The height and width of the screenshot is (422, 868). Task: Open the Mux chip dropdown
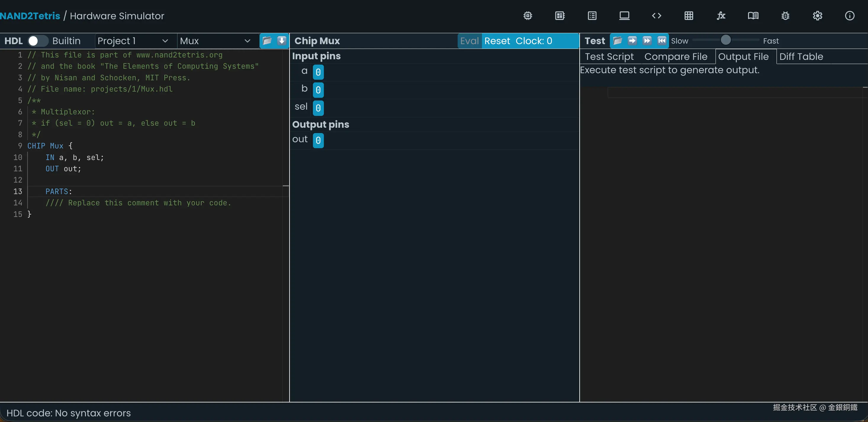click(215, 41)
